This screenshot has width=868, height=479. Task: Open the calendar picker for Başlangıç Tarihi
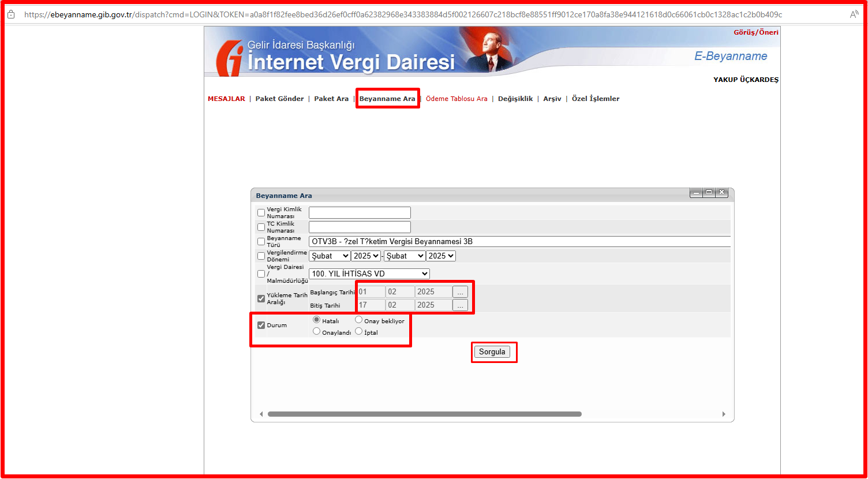pos(460,292)
